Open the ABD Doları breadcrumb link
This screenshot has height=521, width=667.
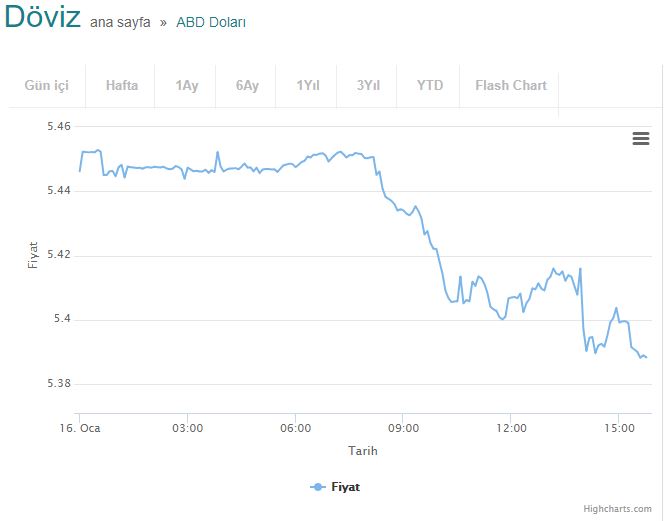click(211, 22)
